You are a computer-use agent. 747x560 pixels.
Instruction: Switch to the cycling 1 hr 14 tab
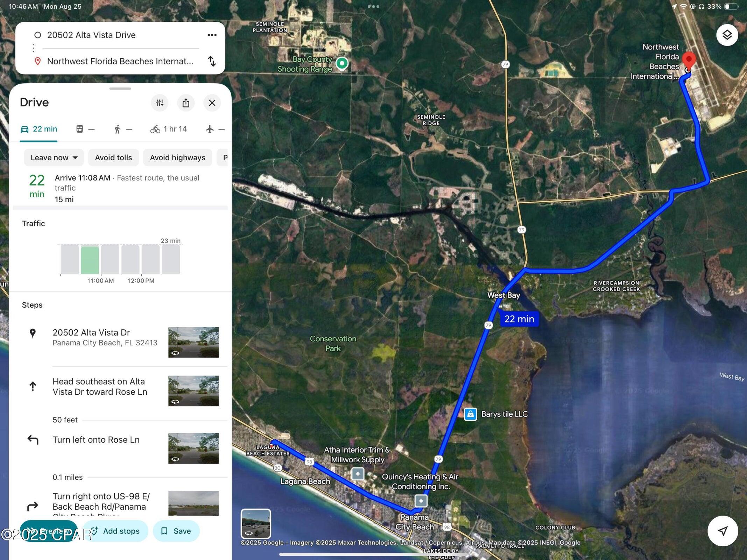[169, 129]
